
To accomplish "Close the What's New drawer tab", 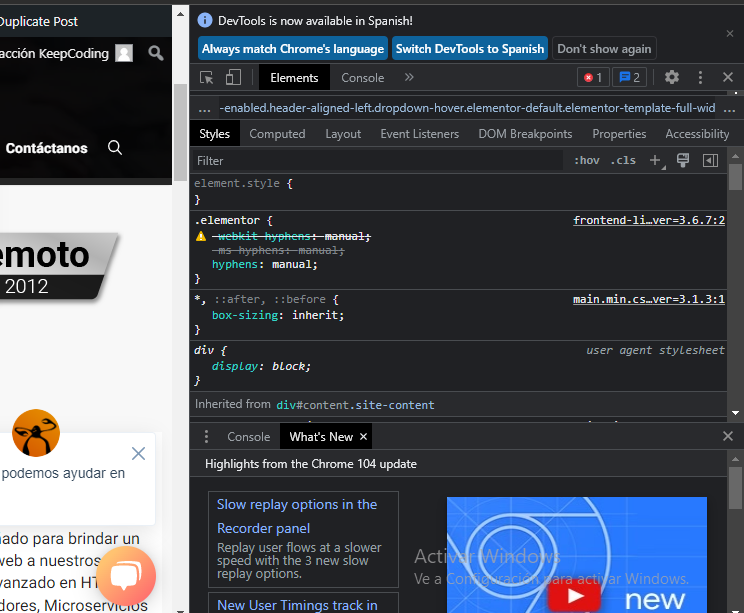I will point(363,437).
